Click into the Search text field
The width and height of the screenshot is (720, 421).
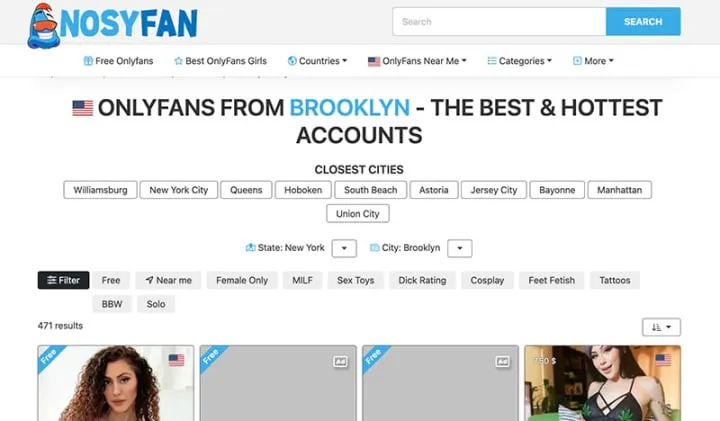[x=499, y=22]
